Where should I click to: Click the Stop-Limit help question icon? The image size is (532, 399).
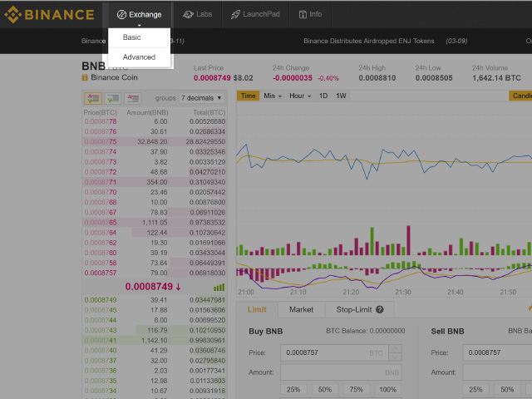click(x=380, y=309)
